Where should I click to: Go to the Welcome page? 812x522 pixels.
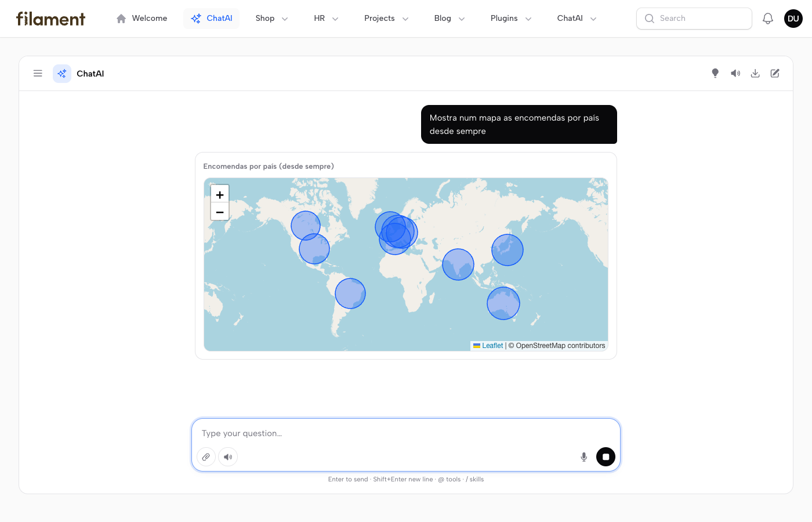(x=142, y=19)
